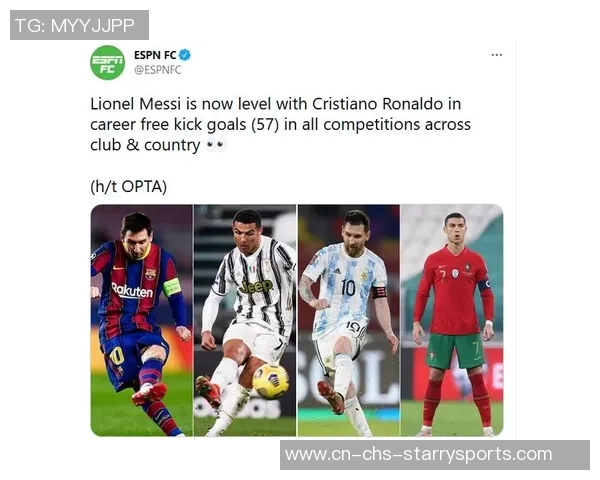Image resolution: width=600 pixels, height=480 pixels.
Task: Open the three-dot more options menu
Action: tap(496, 55)
